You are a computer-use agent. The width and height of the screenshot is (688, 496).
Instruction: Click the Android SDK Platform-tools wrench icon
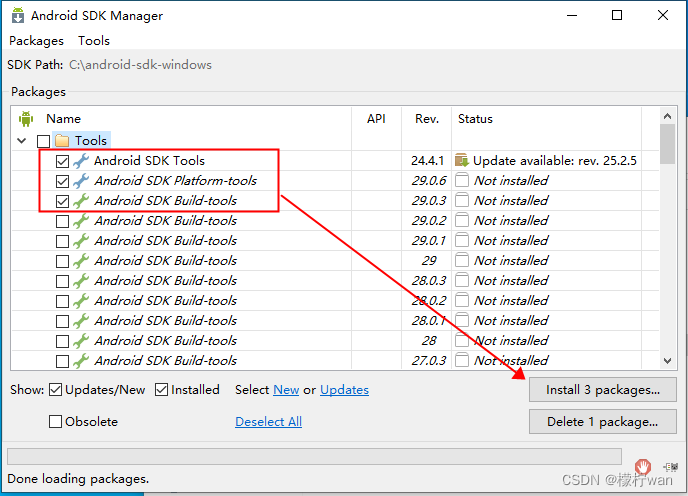click(x=81, y=181)
